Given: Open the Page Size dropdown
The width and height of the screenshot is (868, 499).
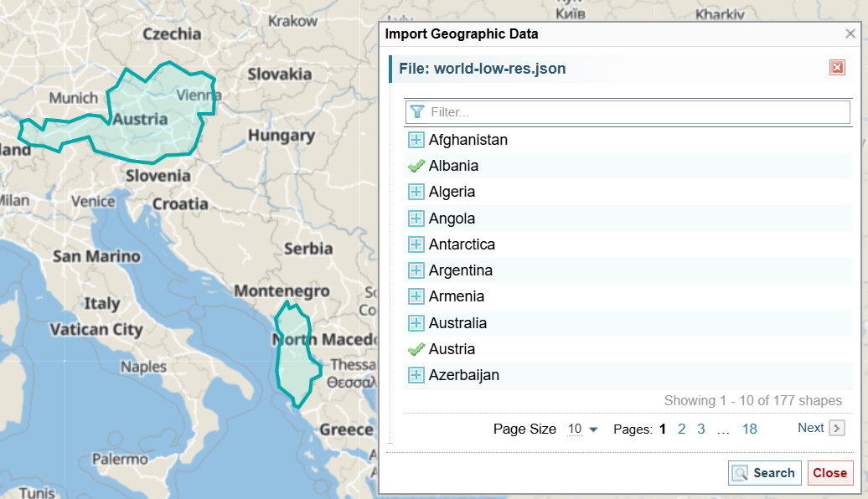Looking at the screenshot, I should click(x=582, y=429).
